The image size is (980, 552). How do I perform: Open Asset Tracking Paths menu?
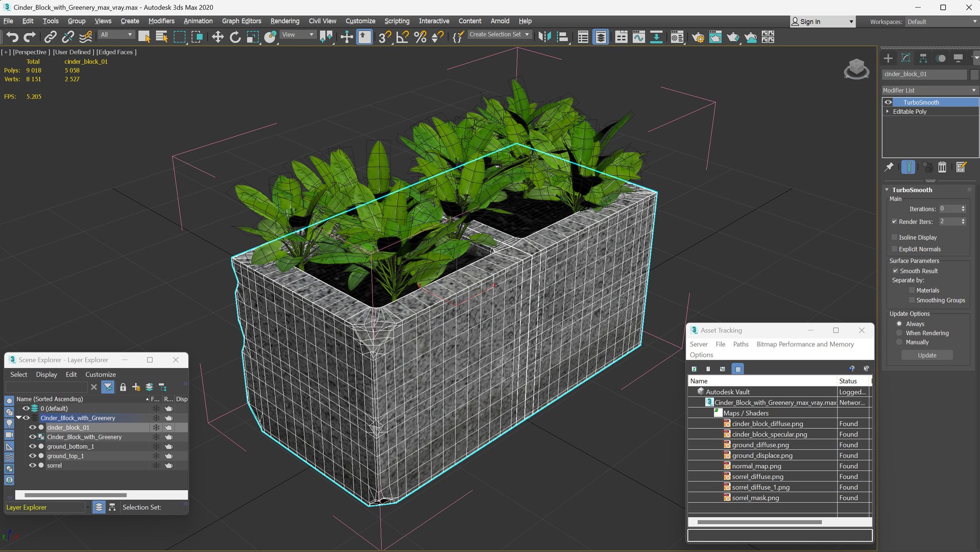pos(740,344)
